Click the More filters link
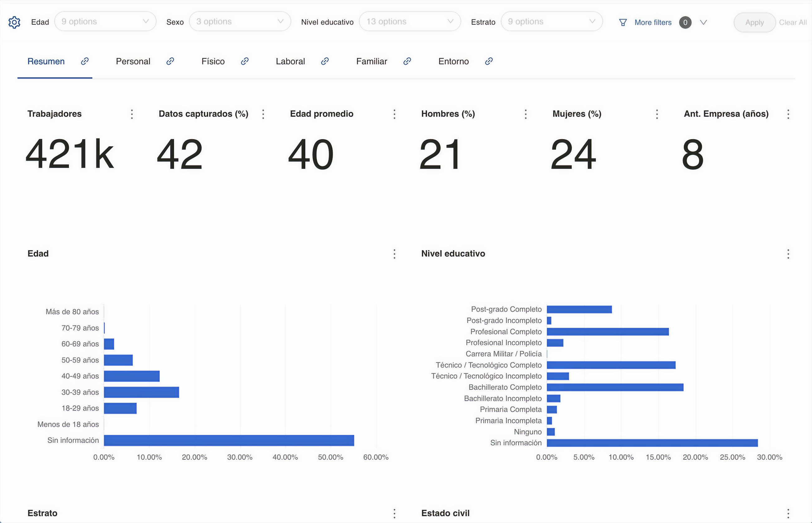 tap(653, 22)
